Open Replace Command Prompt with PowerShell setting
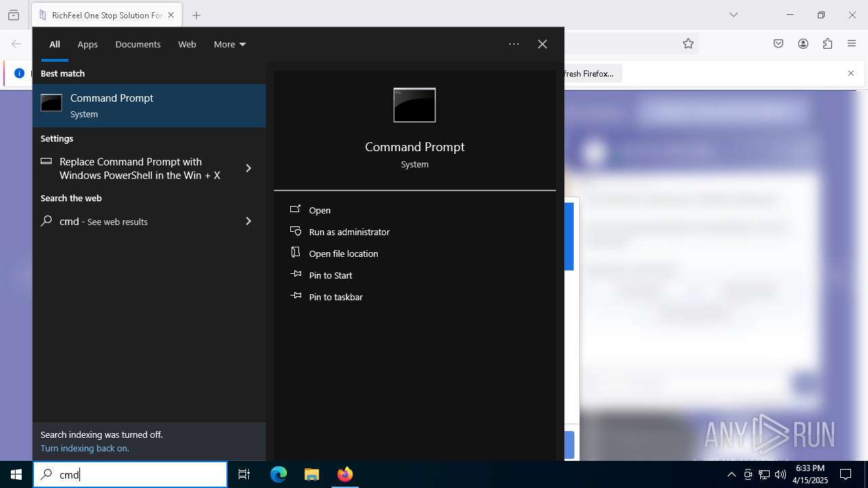This screenshot has width=868, height=488. [x=140, y=168]
